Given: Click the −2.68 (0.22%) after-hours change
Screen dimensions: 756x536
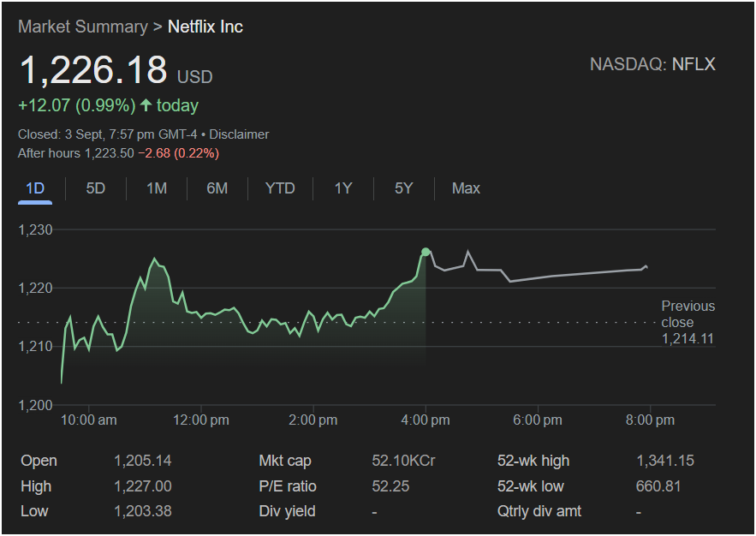Looking at the screenshot, I should [x=178, y=153].
